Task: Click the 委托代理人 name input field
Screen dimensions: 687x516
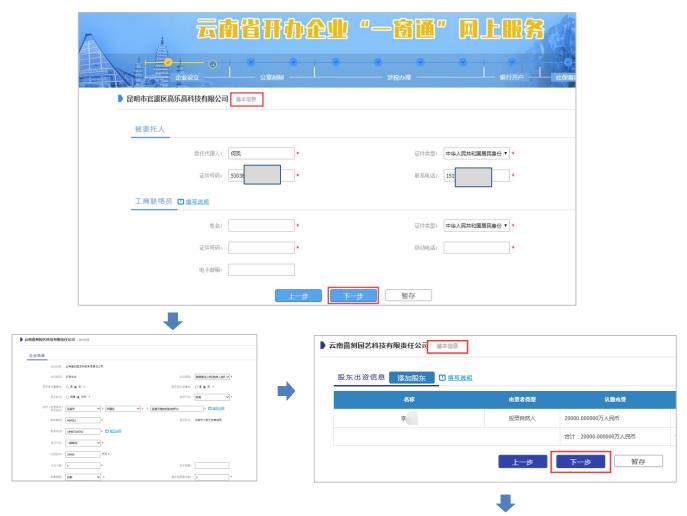Action: click(261, 153)
